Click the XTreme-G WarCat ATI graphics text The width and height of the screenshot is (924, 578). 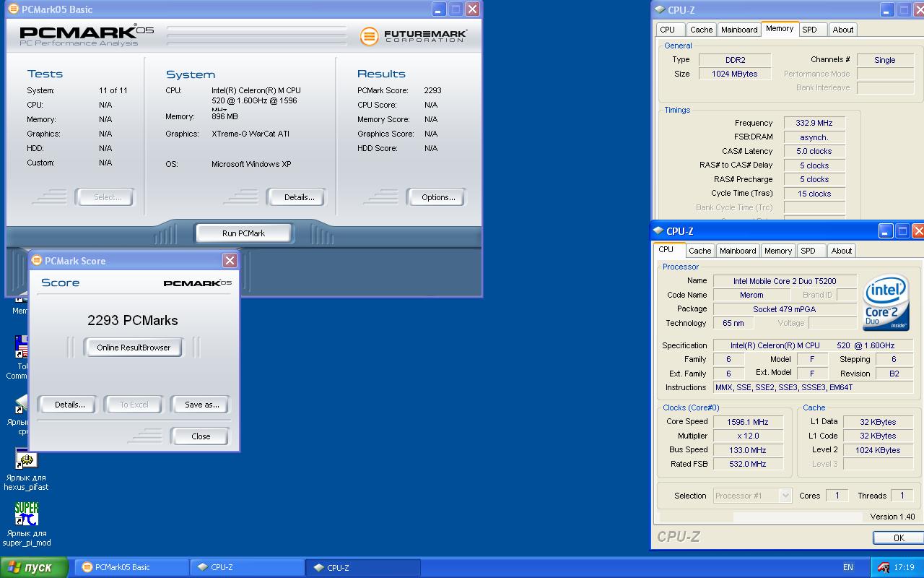(250, 134)
